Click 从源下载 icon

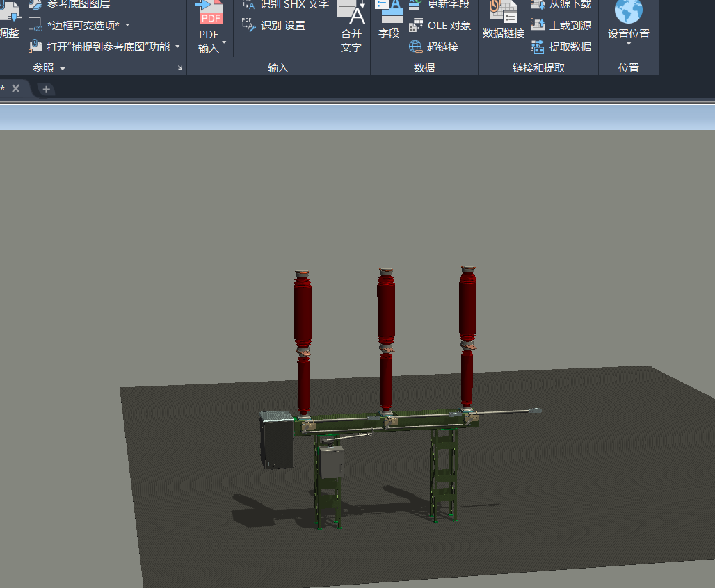[x=538, y=5]
